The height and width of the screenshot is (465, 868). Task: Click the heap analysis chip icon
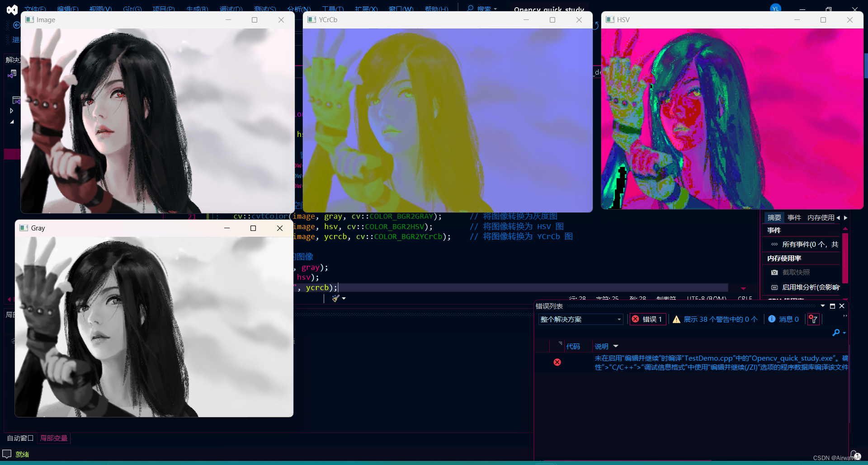(774, 287)
